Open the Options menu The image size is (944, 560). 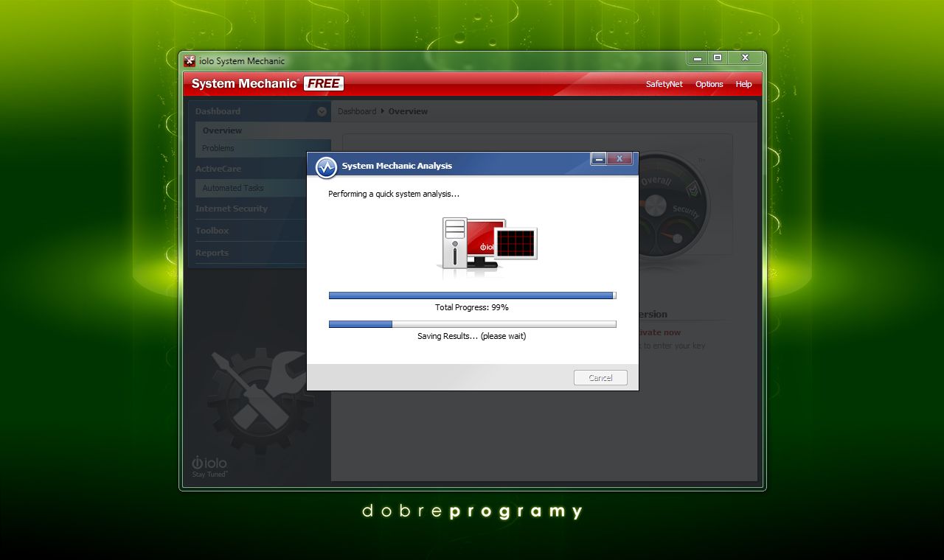pos(709,84)
